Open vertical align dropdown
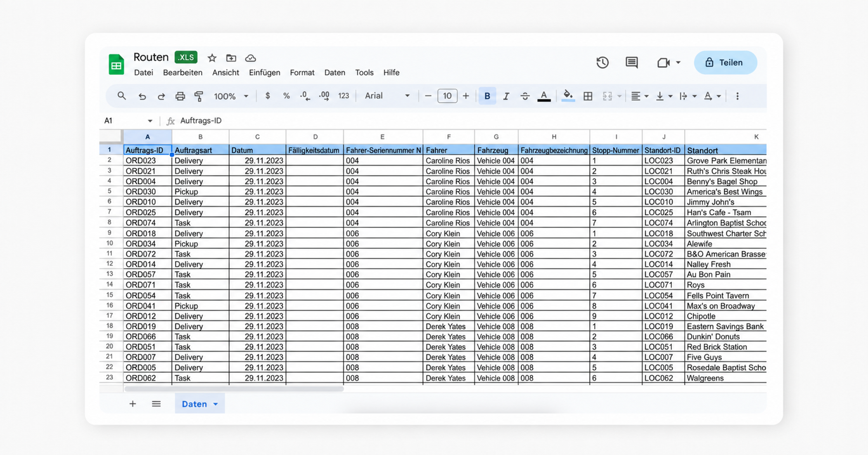 tap(664, 96)
